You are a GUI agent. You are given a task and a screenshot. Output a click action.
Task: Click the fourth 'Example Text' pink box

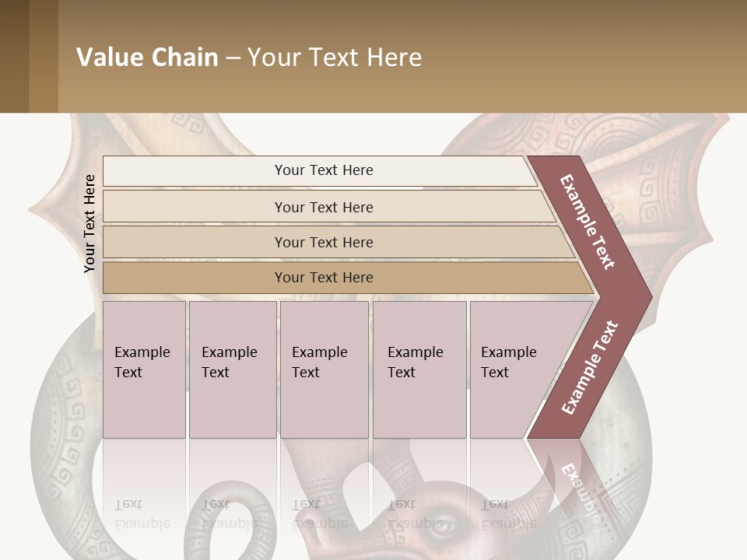419,369
